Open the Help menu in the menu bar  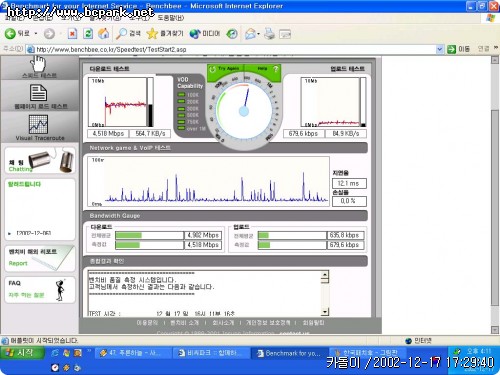pyautogui.click(x=170, y=17)
